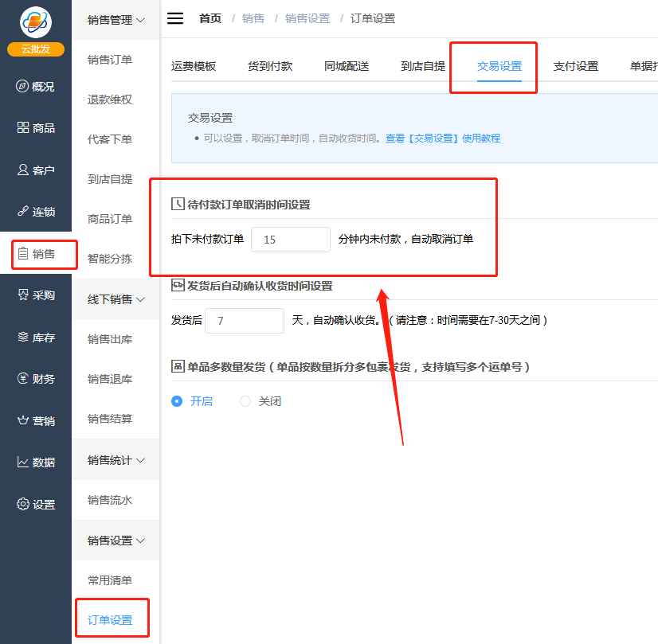The height and width of the screenshot is (644, 658).
Task: Open 到店自提 submenu item
Action: 110,179
